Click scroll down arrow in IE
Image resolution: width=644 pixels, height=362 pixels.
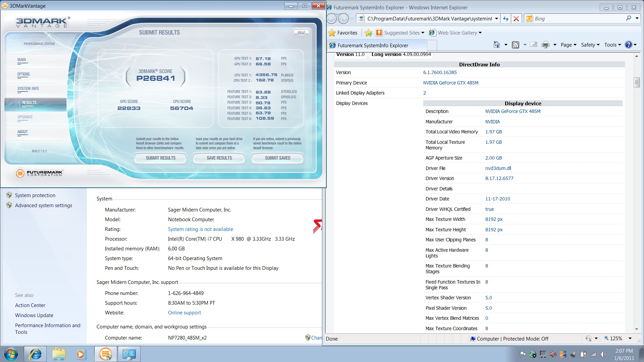637,329
